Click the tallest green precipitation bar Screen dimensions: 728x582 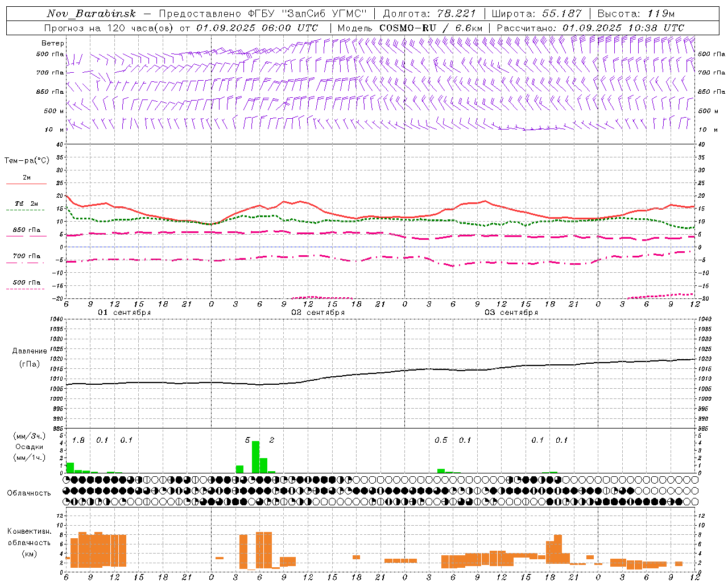[255, 457]
